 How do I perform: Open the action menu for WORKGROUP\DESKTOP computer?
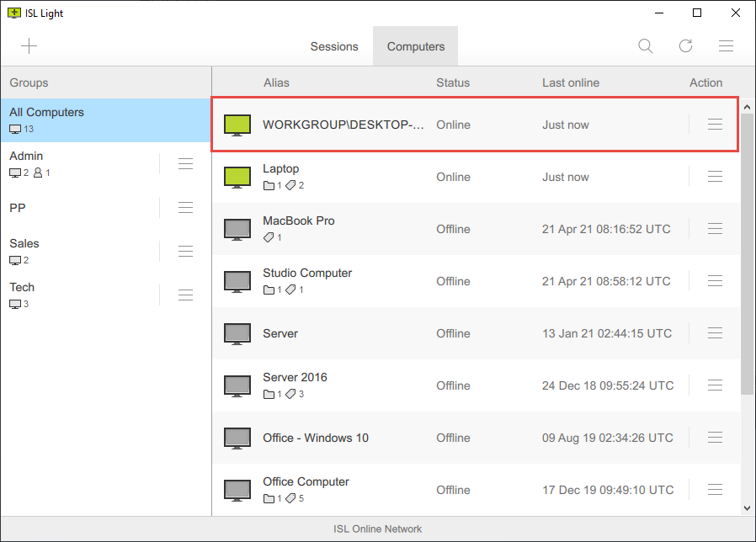coord(715,124)
